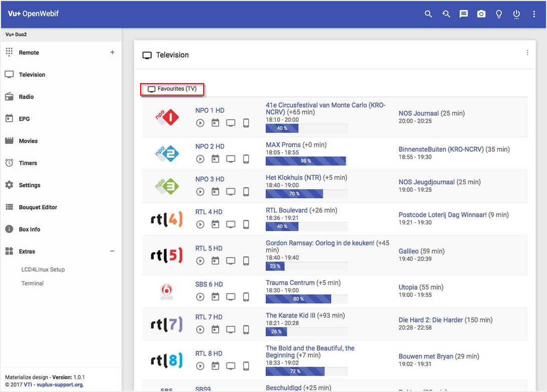Click the MAX Proms 98% progress bar
Viewport: 547px width, 392px height.
click(306, 161)
